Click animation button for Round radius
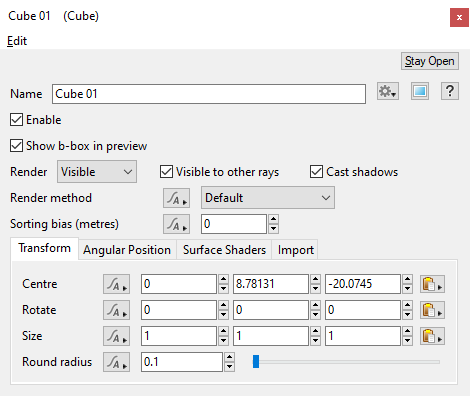The height and width of the screenshot is (396, 470). click(116, 362)
